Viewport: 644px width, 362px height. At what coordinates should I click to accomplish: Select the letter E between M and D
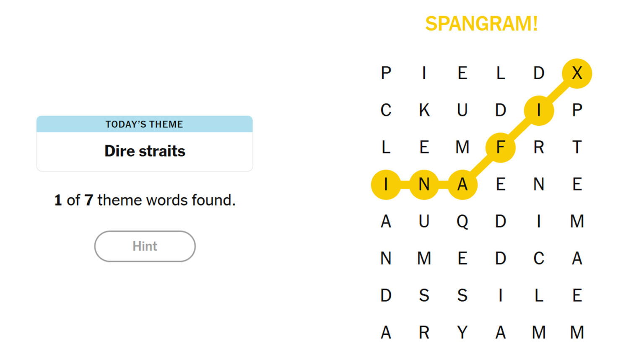[x=462, y=259]
